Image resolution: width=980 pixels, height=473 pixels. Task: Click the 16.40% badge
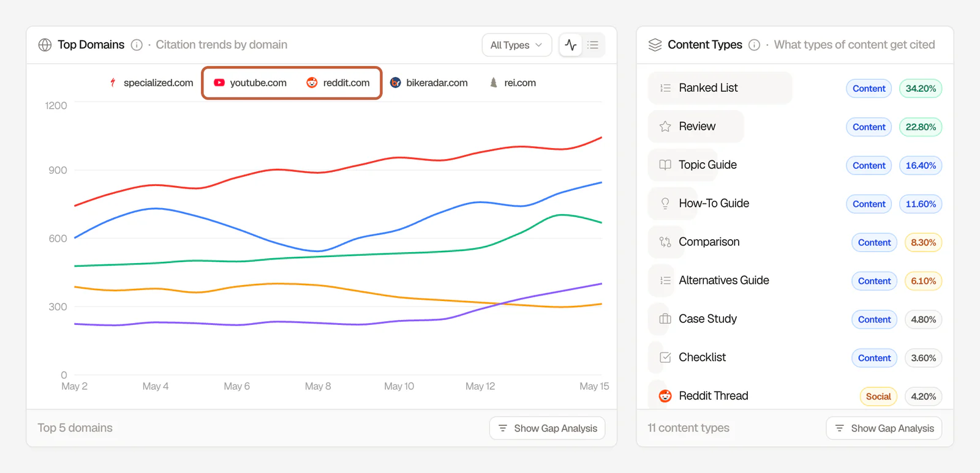[921, 166]
